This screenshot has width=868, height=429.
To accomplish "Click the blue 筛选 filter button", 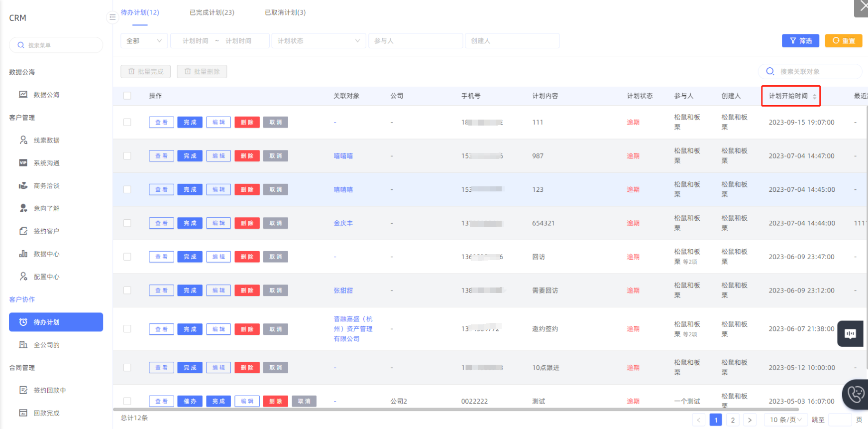I will click(800, 41).
